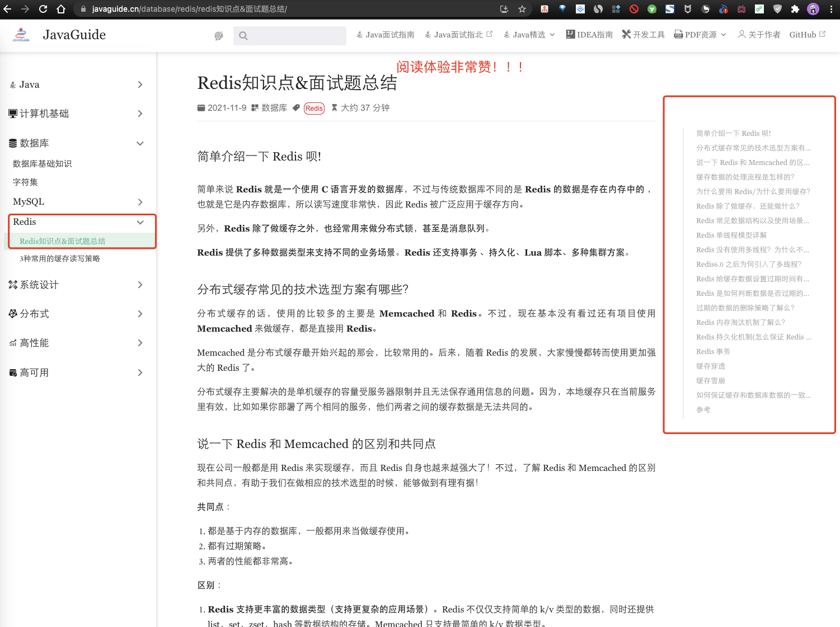Expand the 高性能 sidebar chevron
This screenshot has height=627, width=840.
140,343
